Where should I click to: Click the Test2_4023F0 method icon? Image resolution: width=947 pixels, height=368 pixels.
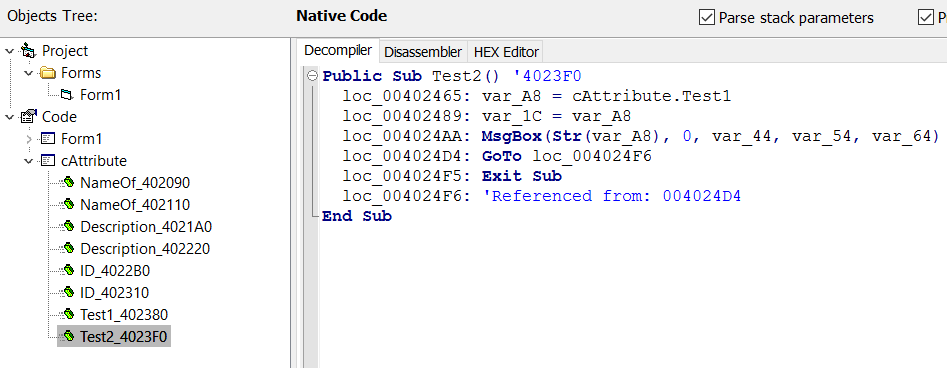(x=68, y=337)
